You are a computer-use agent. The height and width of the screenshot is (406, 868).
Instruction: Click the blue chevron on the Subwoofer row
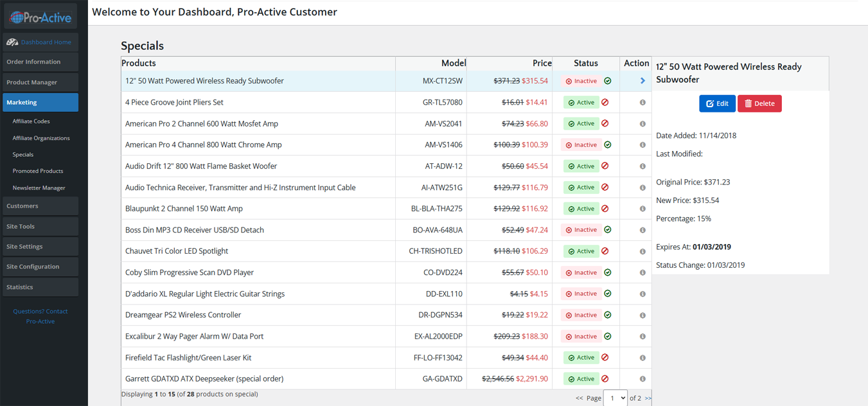coord(642,81)
